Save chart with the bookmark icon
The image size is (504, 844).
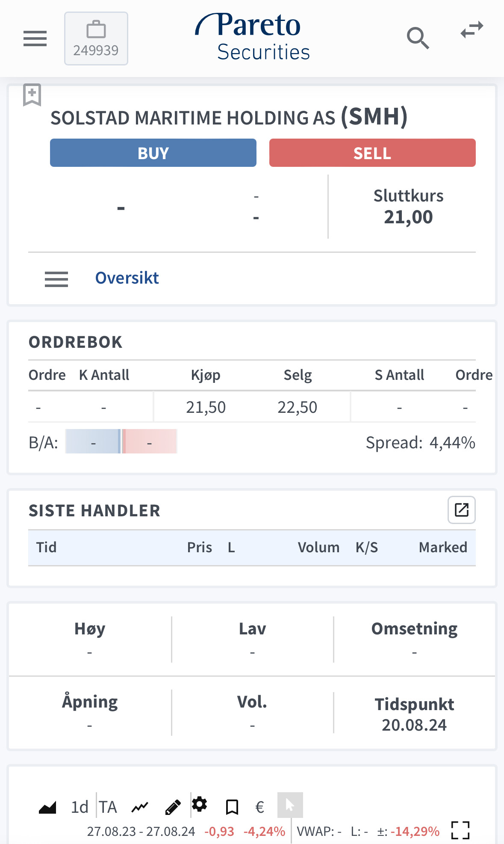[232, 807]
